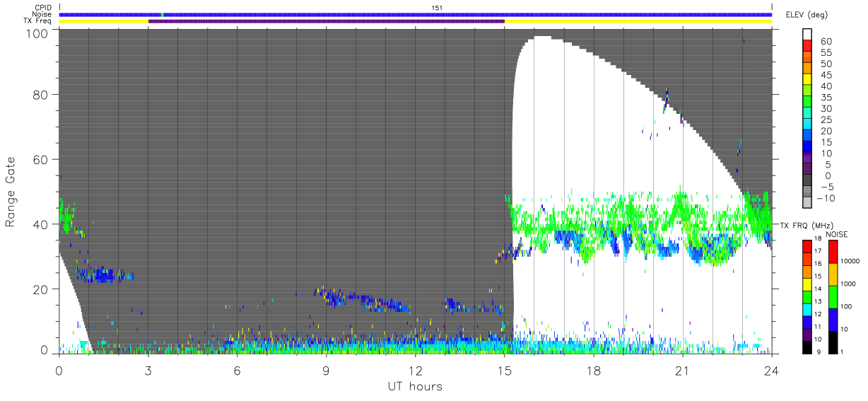Click the 25 tick on the ELEV colorbar
Image resolution: width=868 pixels, height=401 pixels.
coord(825,120)
